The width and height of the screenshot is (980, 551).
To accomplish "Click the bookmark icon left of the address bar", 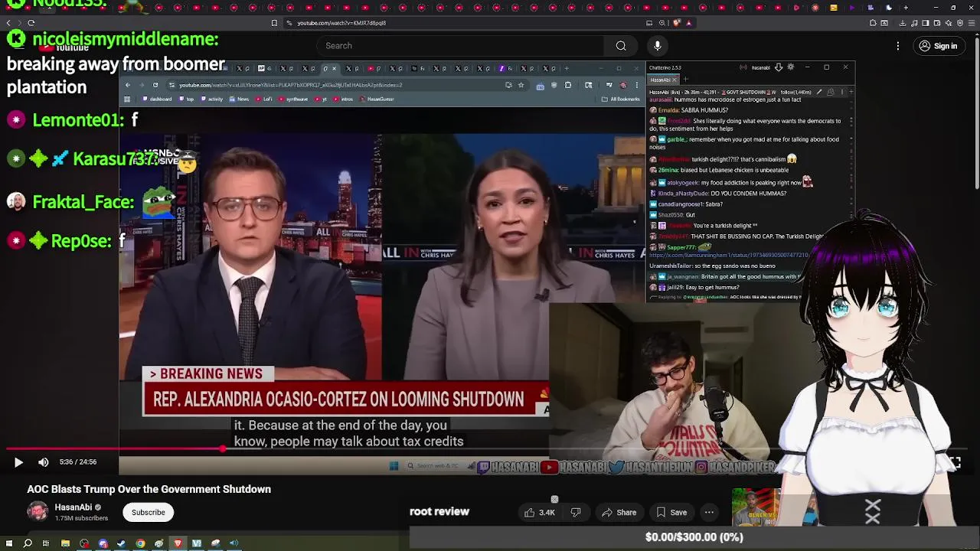I will (x=274, y=23).
